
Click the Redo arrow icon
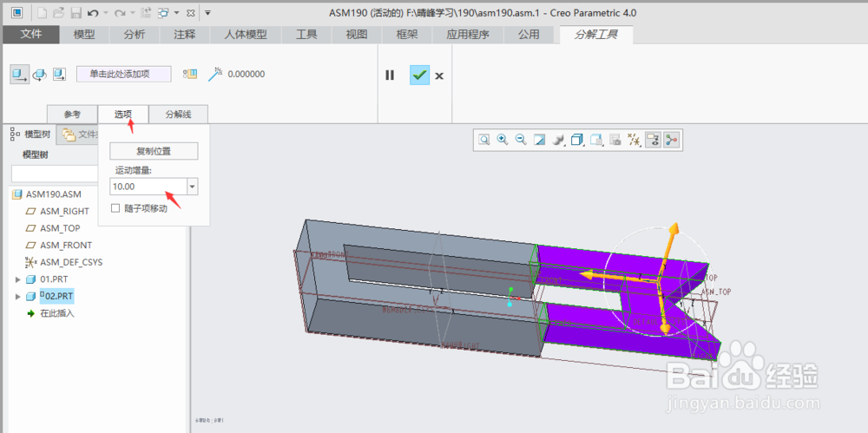coord(120,12)
